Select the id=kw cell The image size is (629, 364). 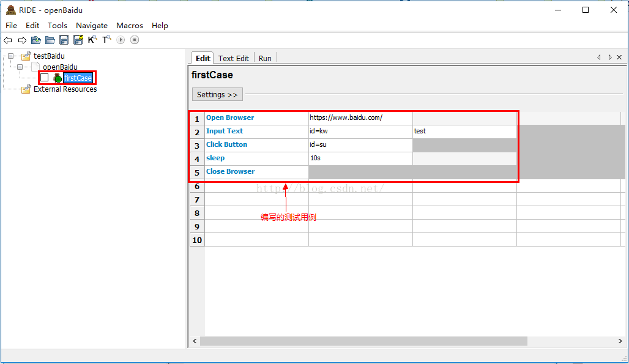pyautogui.click(x=360, y=131)
